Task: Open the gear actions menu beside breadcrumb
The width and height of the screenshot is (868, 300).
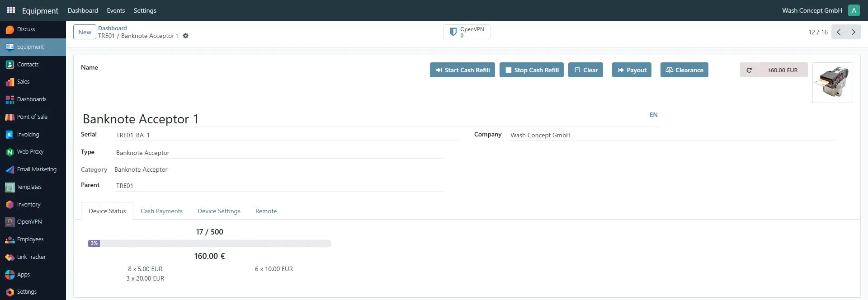Action: click(185, 36)
